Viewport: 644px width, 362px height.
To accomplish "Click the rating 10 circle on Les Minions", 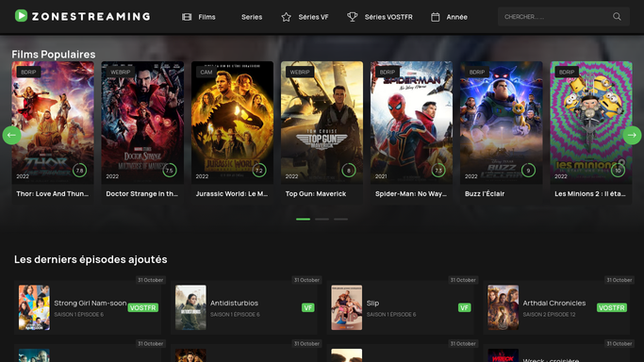I will [618, 170].
